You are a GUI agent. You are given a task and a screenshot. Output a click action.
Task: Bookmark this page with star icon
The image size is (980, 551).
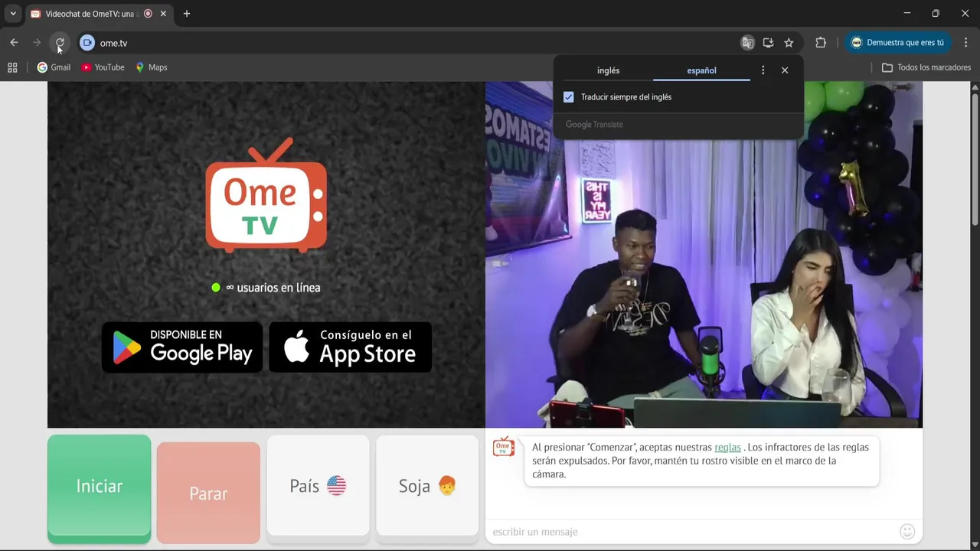[x=789, y=43]
